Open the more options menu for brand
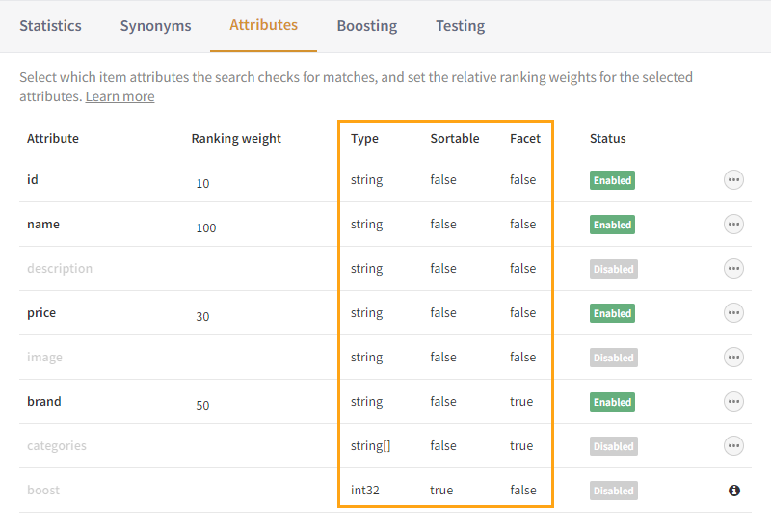This screenshot has height=532, width=771. pos(733,402)
